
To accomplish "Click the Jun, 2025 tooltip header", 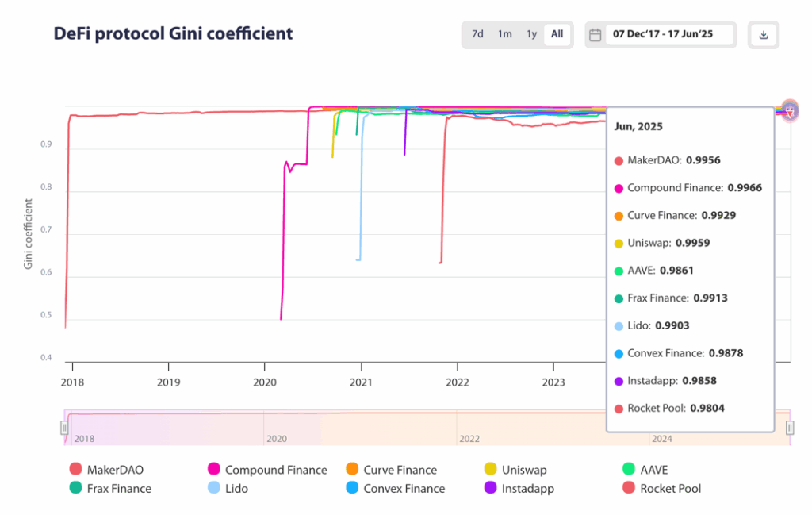I will (x=638, y=126).
